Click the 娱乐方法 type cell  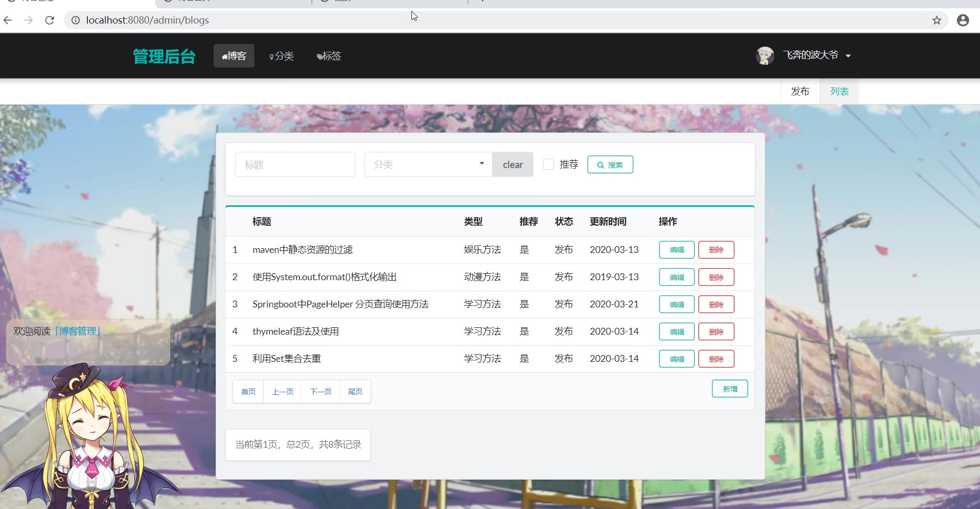[x=483, y=250]
